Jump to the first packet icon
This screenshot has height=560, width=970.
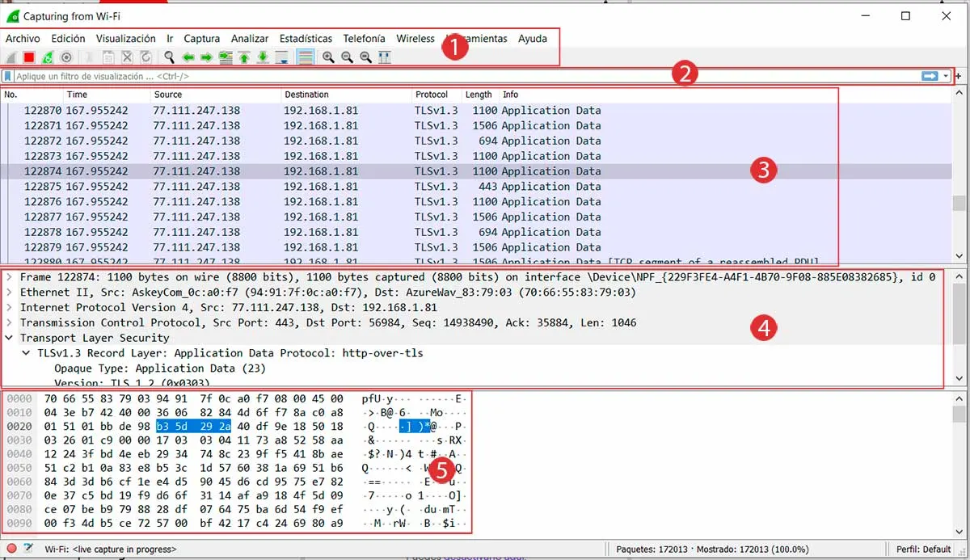[244, 57]
